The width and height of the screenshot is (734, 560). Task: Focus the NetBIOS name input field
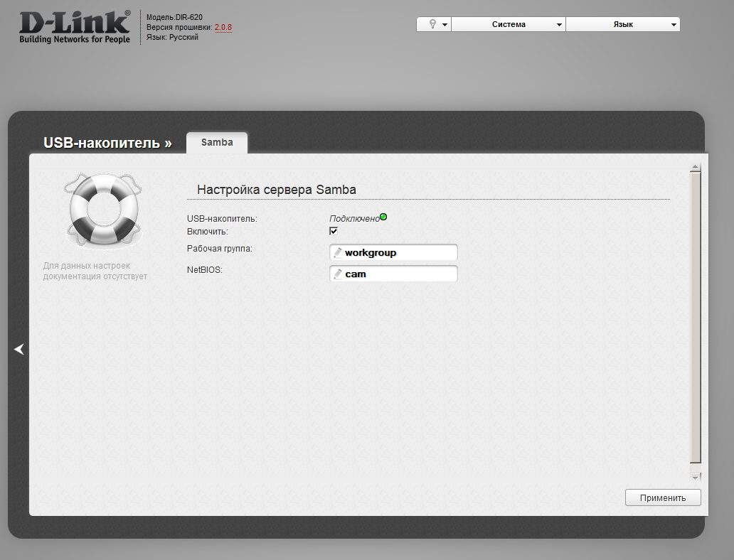point(398,274)
